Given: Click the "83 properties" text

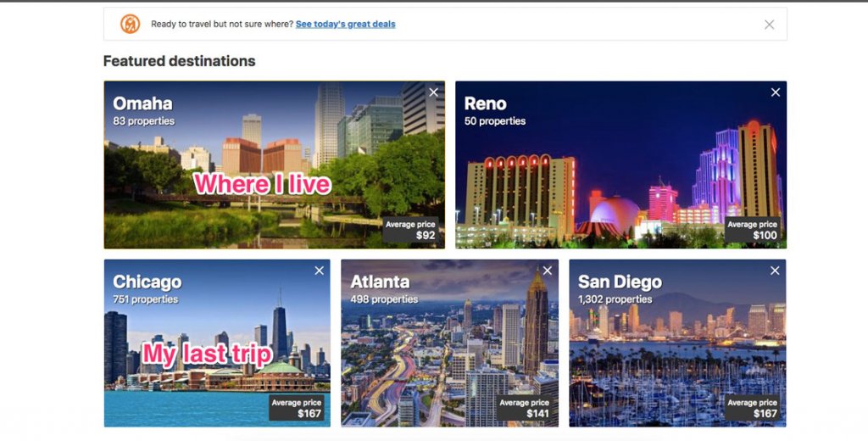Looking at the screenshot, I should click(144, 121).
